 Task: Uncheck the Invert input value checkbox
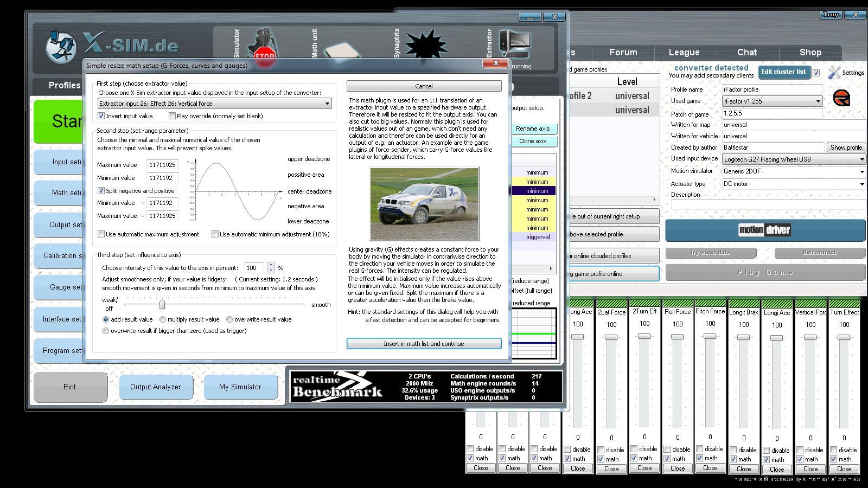point(101,116)
